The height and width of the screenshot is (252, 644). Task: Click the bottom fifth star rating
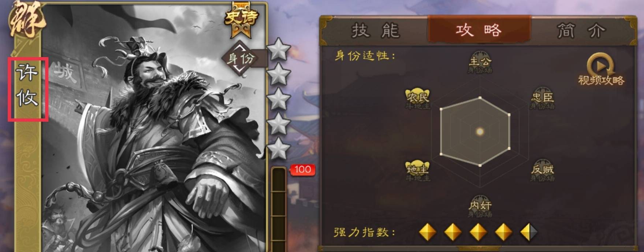[x=279, y=149]
